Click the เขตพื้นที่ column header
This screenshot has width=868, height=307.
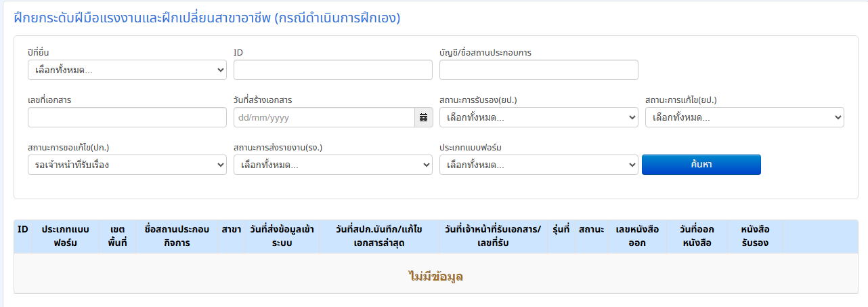point(117,236)
